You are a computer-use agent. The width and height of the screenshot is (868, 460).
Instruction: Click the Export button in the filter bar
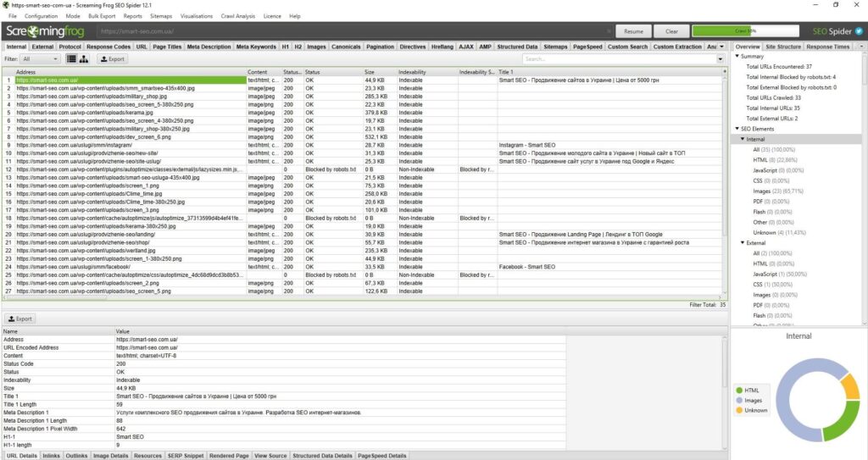[113, 58]
